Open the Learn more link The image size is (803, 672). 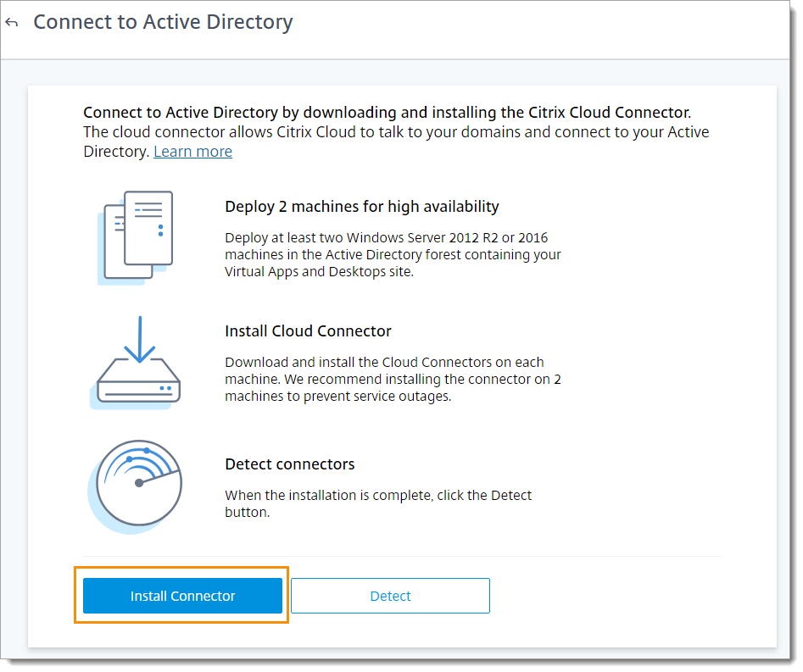click(x=192, y=152)
